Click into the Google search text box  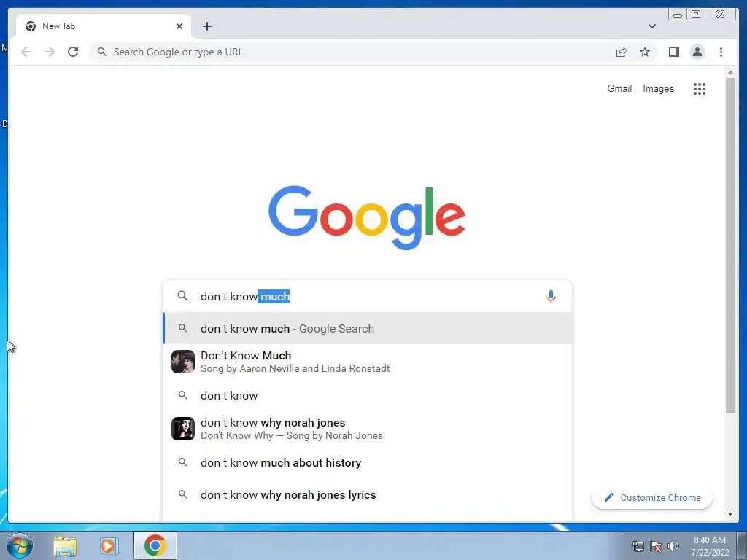[x=367, y=296]
